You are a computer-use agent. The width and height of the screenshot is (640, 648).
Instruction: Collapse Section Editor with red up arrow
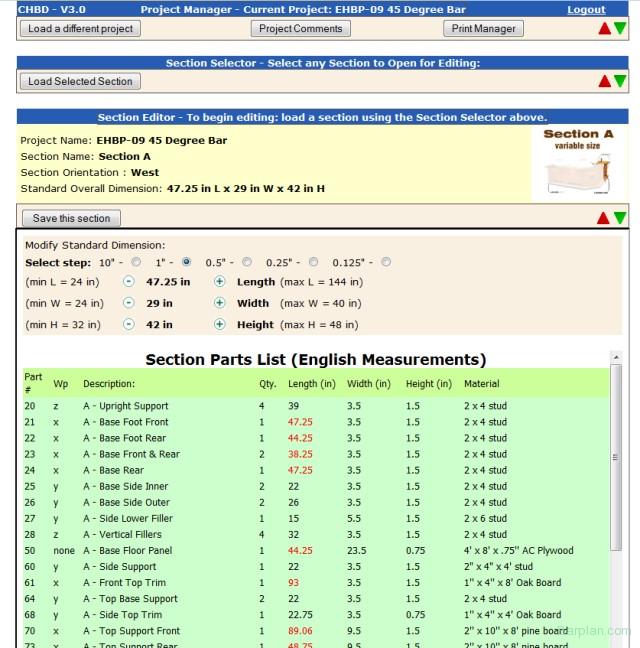pyautogui.click(x=603, y=218)
